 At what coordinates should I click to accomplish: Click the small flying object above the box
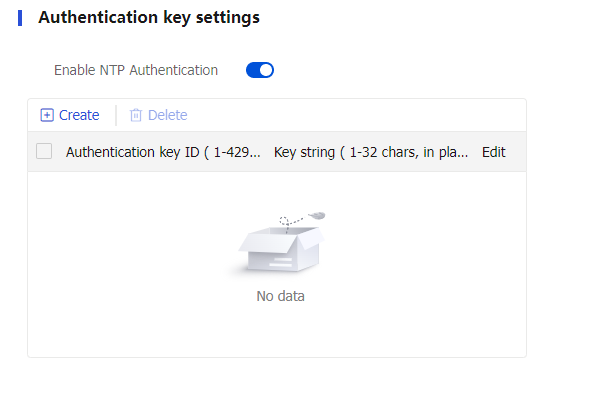tap(317, 216)
